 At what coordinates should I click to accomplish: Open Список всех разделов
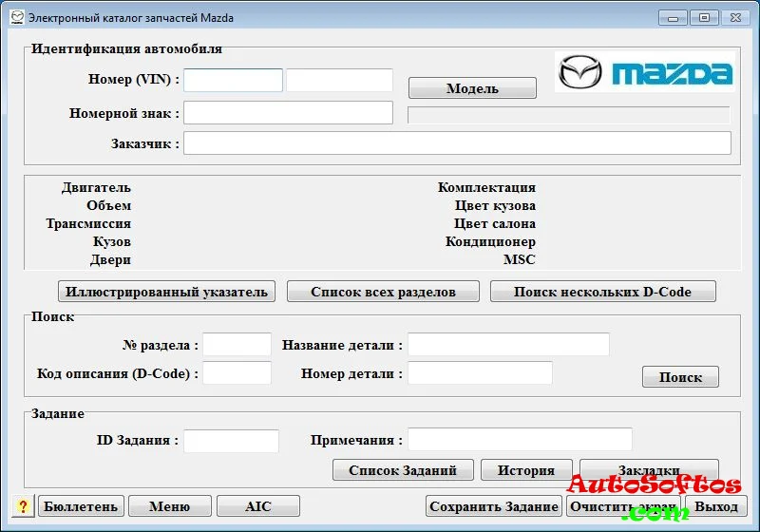tap(383, 292)
